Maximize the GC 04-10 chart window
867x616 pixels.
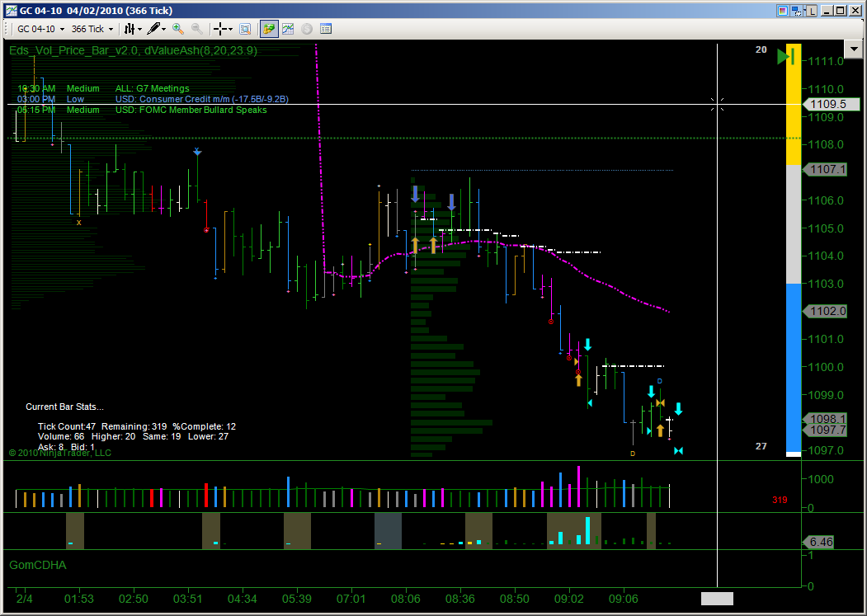click(x=840, y=11)
